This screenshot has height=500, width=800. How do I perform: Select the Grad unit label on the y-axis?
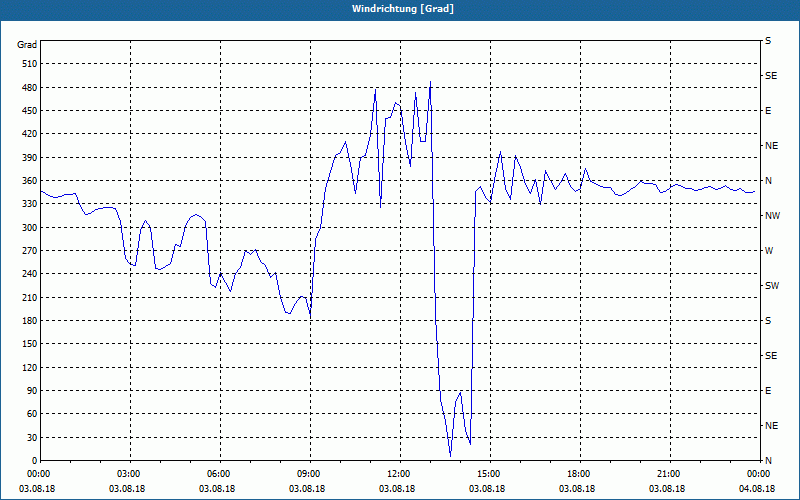click(x=27, y=45)
